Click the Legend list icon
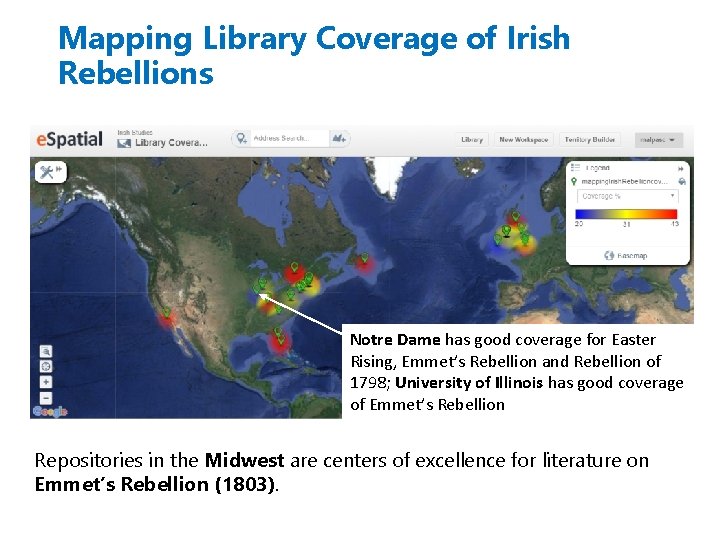The image size is (720, 540). 575,168
